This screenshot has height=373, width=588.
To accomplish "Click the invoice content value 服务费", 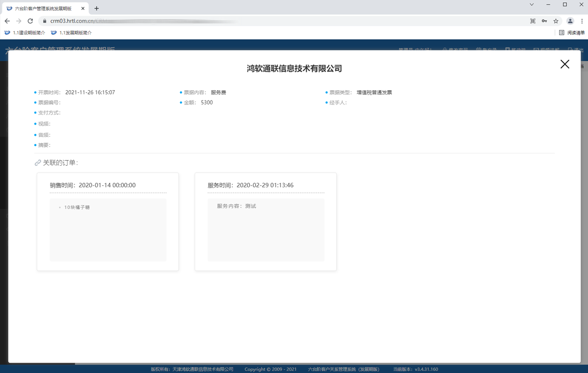I will pyautogui.click(x=219, y=93).
